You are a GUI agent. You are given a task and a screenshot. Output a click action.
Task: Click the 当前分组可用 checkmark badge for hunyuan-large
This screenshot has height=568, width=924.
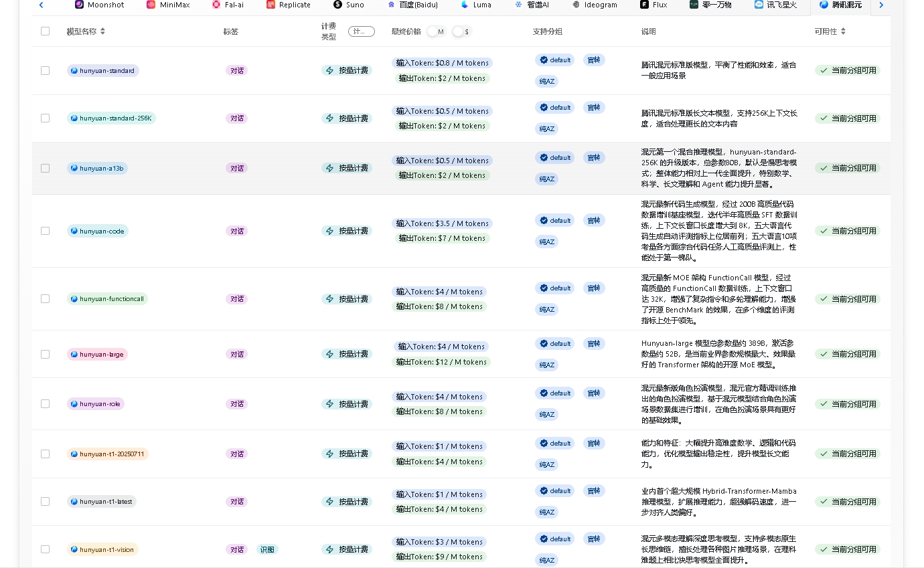[x=848, y=354]
